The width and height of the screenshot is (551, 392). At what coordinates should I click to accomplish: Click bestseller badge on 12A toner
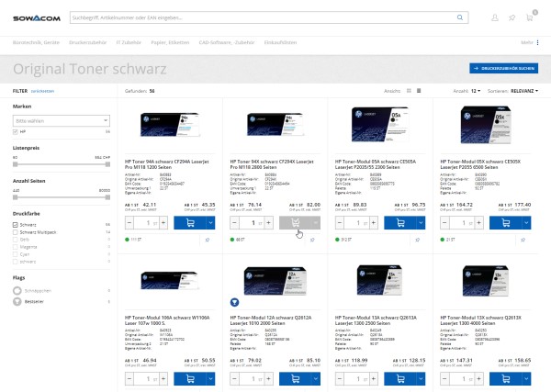tap(234, 302)
